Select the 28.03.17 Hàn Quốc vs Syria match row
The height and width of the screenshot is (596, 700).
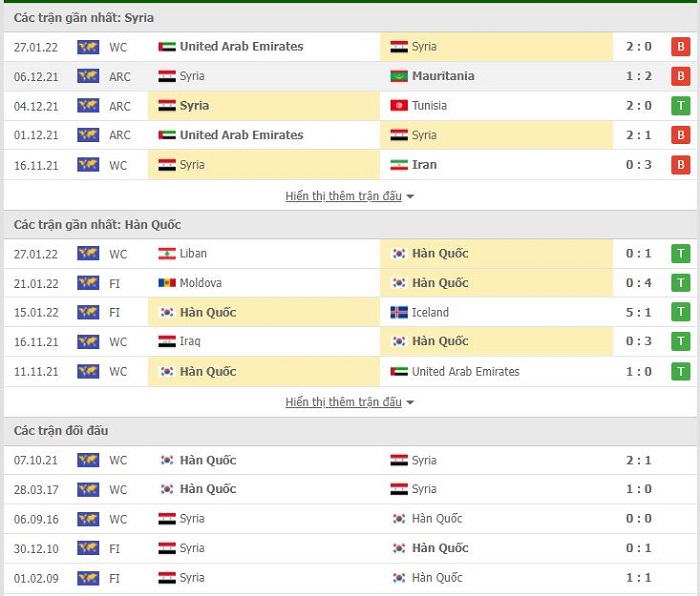pyautogui.click(x=350, y=490)
